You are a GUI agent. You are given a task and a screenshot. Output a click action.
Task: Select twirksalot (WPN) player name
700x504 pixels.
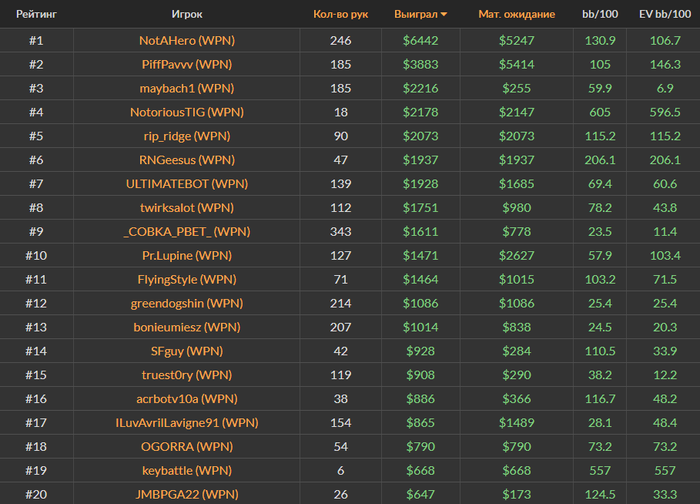187,208
